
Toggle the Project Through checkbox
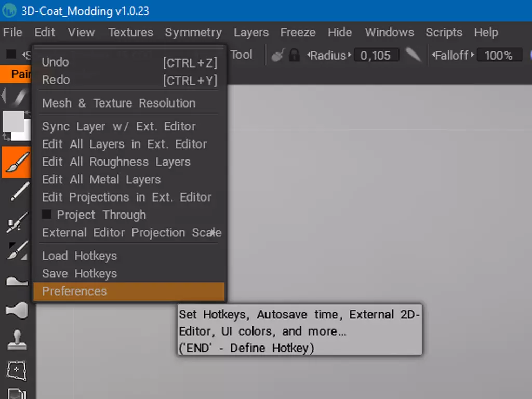click(46, 215)
